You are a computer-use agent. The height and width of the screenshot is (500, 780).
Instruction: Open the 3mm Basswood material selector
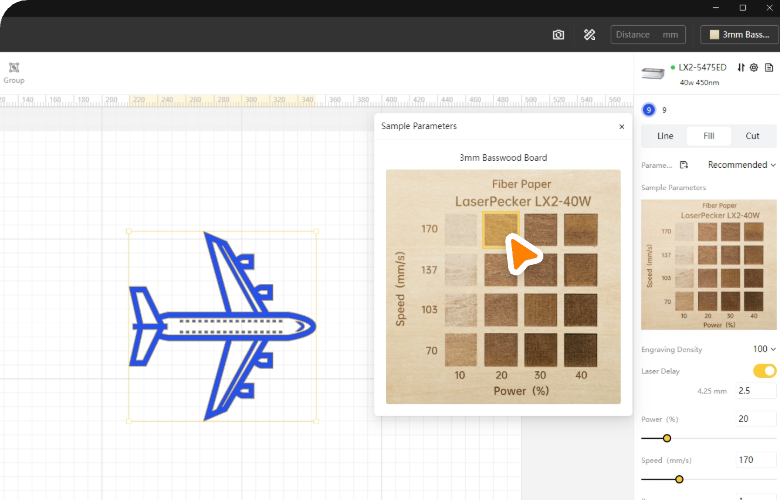tap(738, 35)
